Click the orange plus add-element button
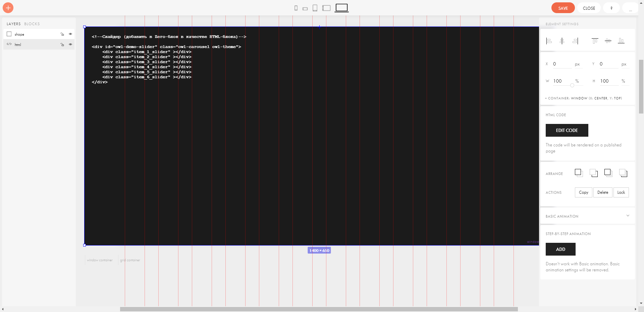Screen dimensions: 644x312 (8, 8)
